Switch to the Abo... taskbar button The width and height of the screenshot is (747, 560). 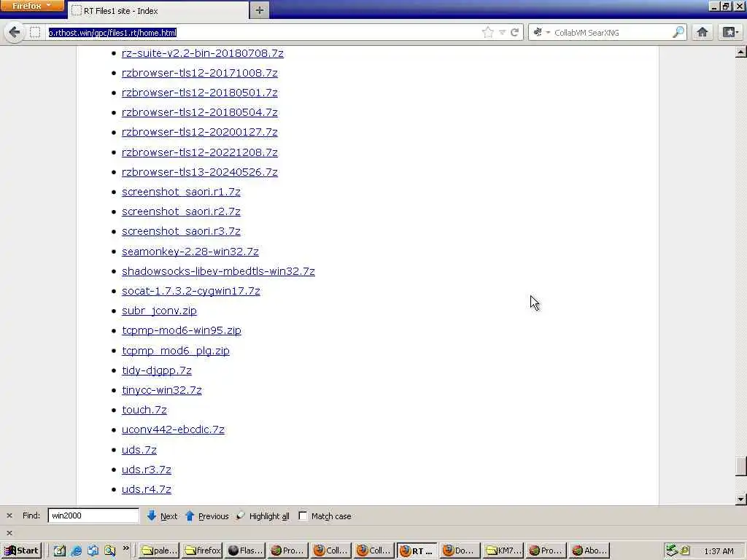(x=589, y=551)
